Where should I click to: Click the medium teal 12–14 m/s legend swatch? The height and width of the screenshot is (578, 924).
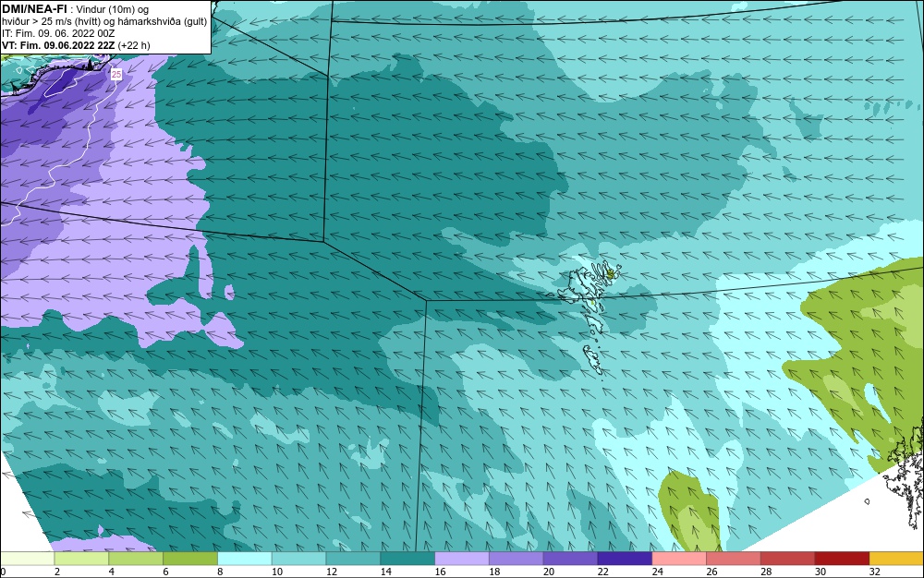[353, 559]
